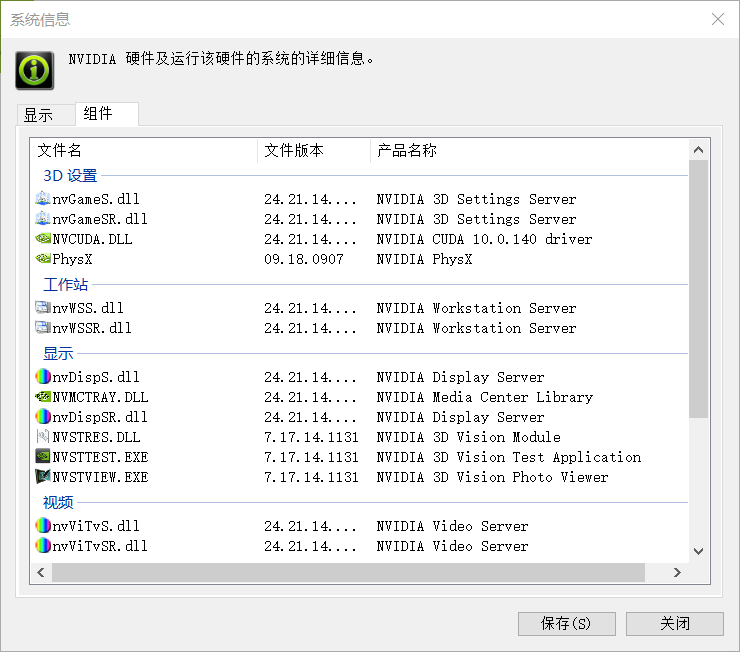Image resolution: width=740 pixels, height=652 pixels.
Task: Click the horizontal scrollbar left arrow
Action: coord(41,572)
